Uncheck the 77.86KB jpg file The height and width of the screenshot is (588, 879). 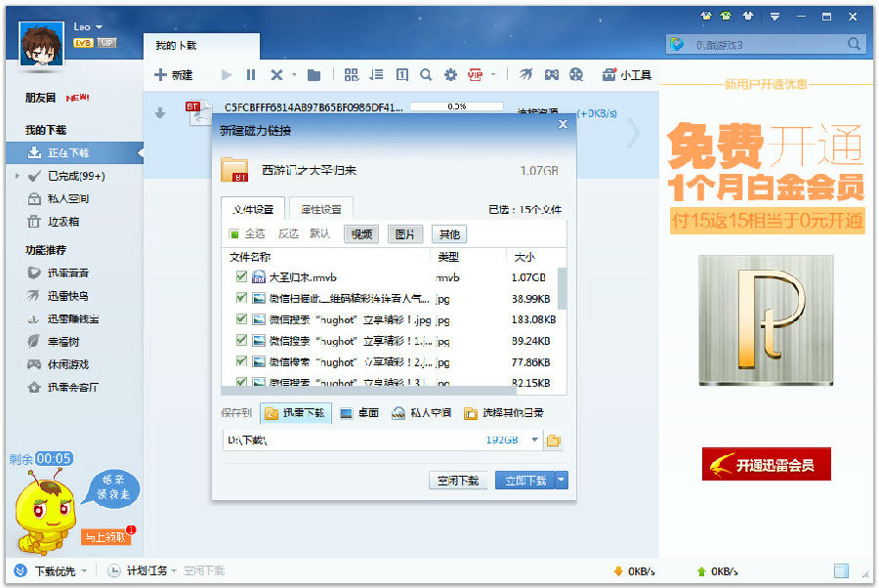[x=241, y=361]
